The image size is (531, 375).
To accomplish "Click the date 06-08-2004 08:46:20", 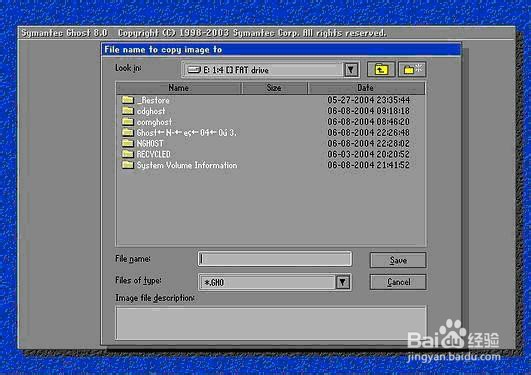I will coord(368,122).
